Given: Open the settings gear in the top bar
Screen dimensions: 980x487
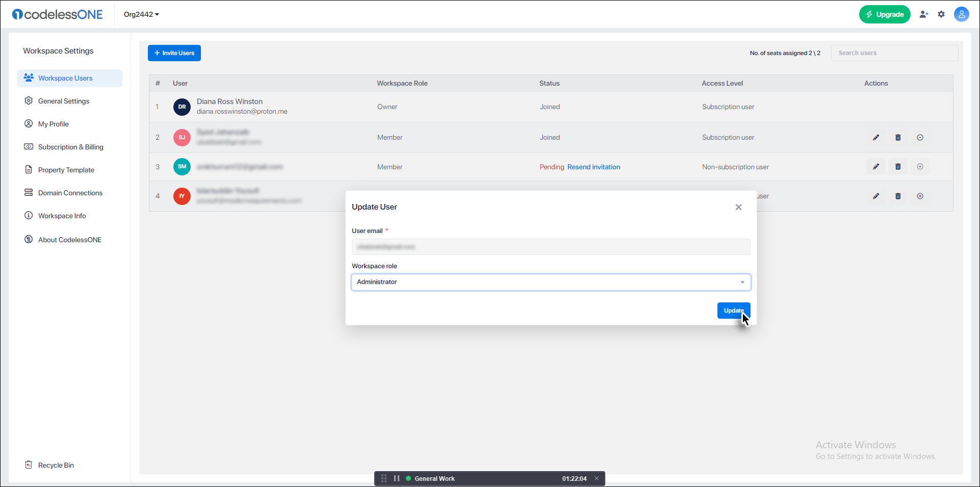Looking at the screenshot, I should [x=942, y=14].
